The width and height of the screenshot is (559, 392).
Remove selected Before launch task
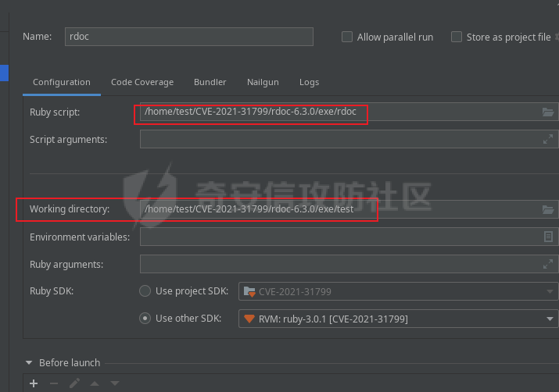(x=54, y=383)
